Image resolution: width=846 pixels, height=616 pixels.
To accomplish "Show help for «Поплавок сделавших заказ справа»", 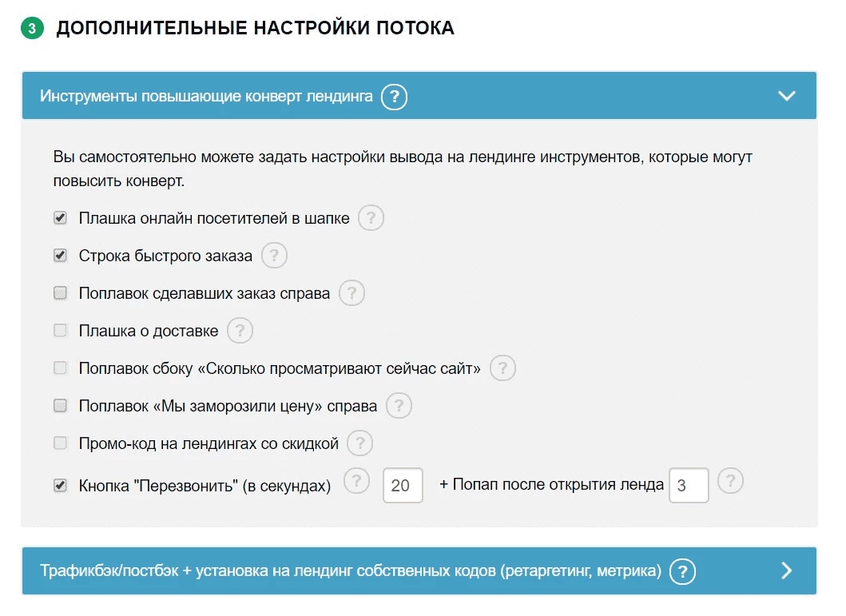I will (352, 293).
